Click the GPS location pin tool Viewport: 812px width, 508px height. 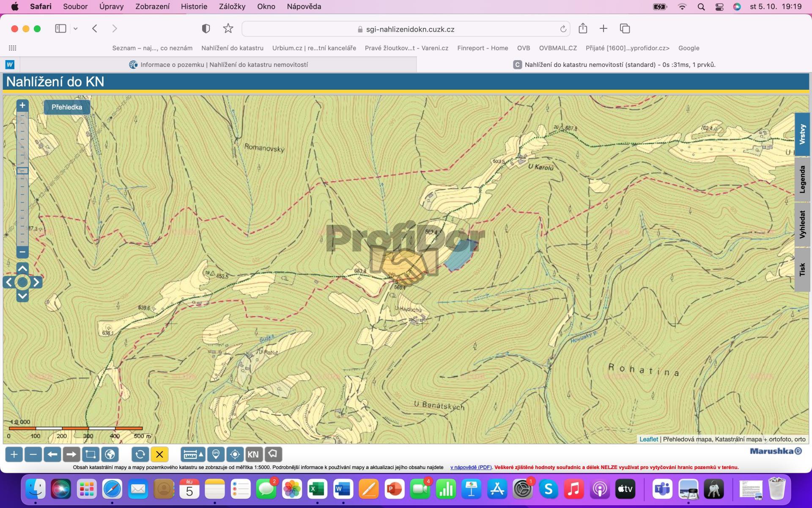pos(216,454)
